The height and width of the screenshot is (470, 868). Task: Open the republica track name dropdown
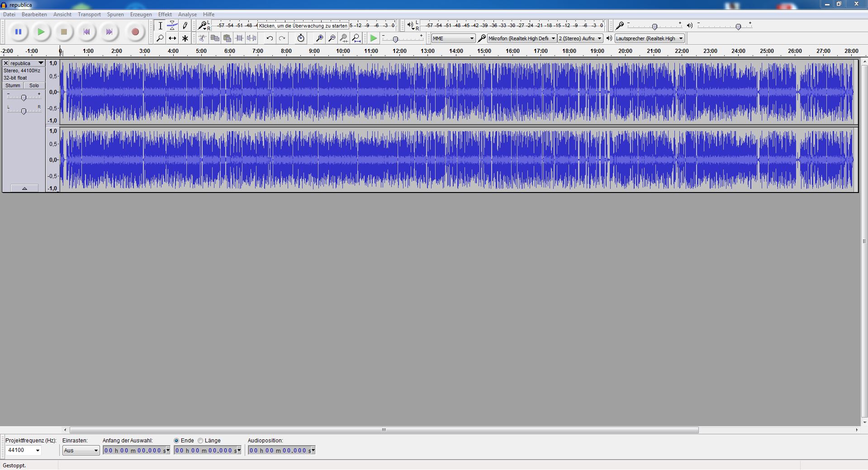[x=27, y=63]
